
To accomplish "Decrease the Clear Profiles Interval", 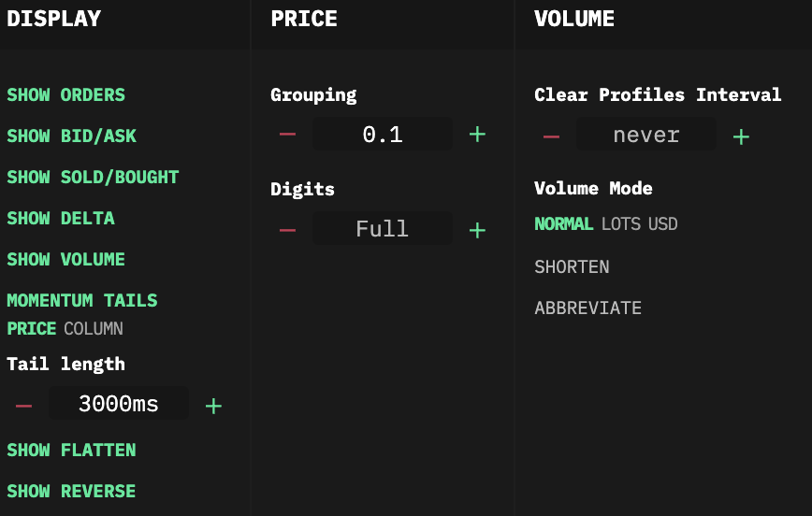I will (x=551, y=136).
